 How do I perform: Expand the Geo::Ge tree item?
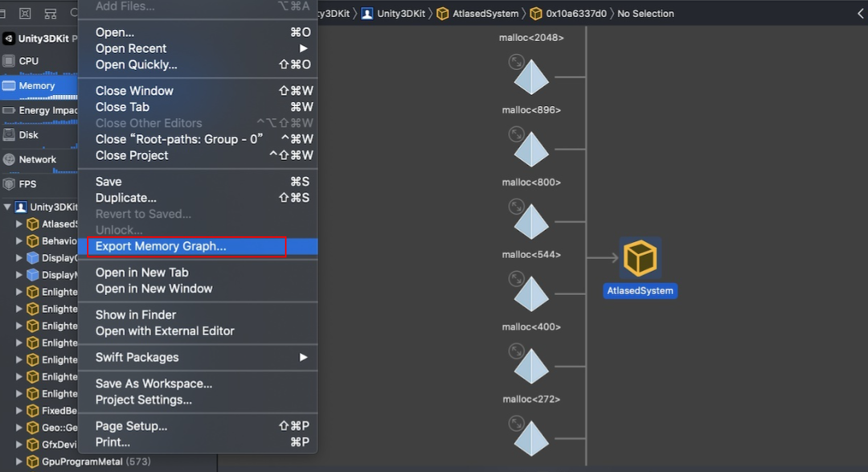pos(18,428)
